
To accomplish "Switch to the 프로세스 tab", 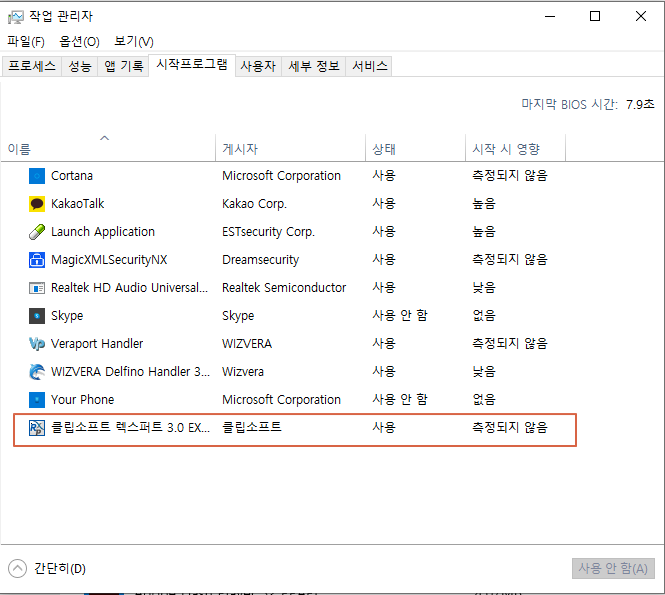I will tap(32, 66).
